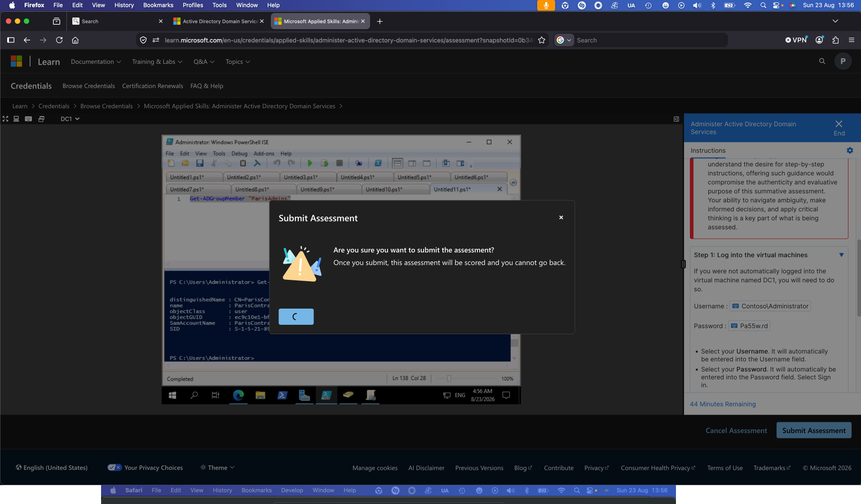Click the Submit Assessment button
The height and width of the screenshot is (504, 861).
pyautogui.click(x=813, y=430)
